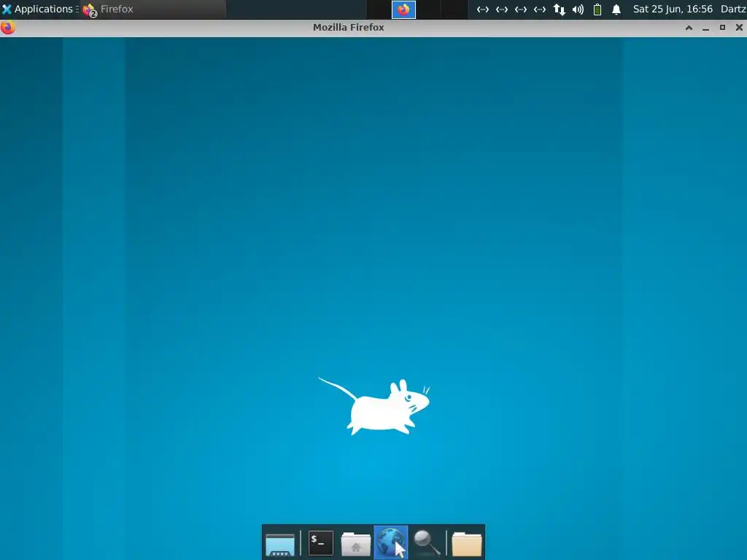Open the folder icon at dock's end

(467, 544)
